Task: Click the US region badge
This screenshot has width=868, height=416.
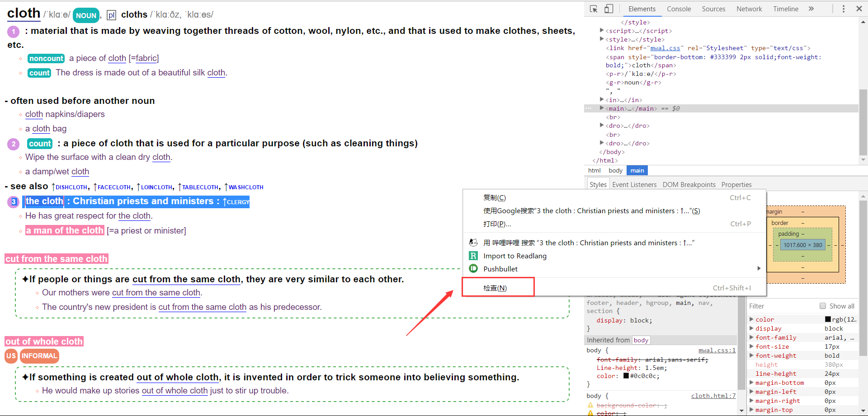Action: pos(11,356)
